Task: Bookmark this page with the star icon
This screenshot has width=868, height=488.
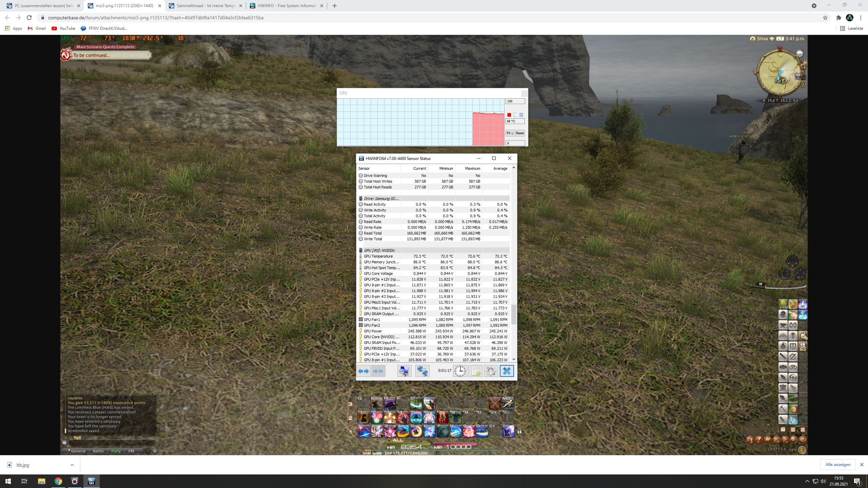Action: tap(825, 18)
